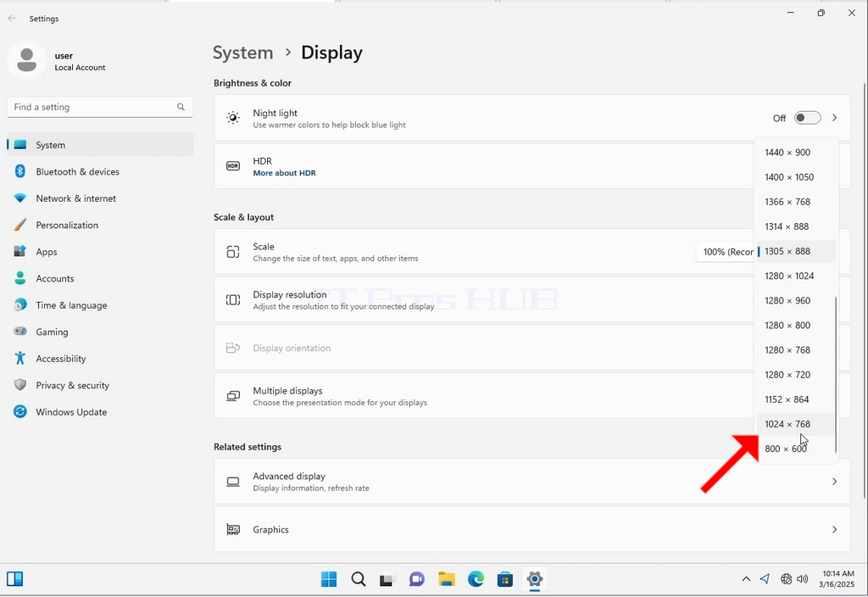Select 1440 × 900 resolution
This screenshot has height=597, width=868.
click(796, 153)
